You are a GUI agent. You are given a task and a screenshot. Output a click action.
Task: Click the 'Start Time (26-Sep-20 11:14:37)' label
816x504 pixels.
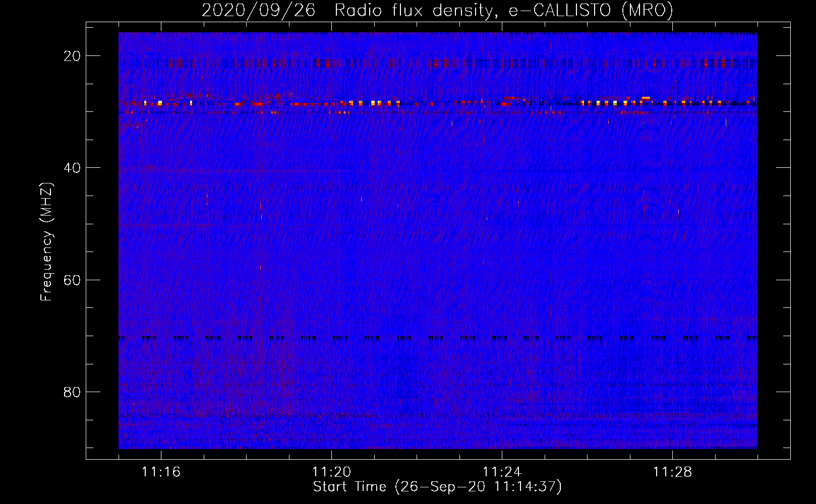[437, 487]
